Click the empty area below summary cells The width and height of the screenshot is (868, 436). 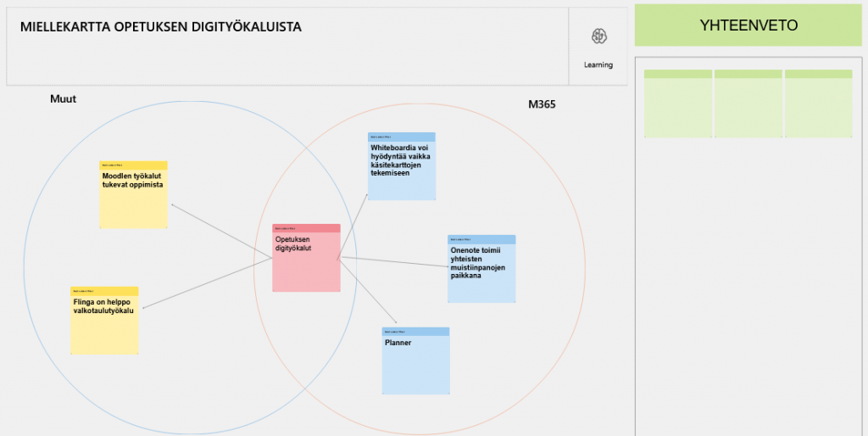pos(748,280)
